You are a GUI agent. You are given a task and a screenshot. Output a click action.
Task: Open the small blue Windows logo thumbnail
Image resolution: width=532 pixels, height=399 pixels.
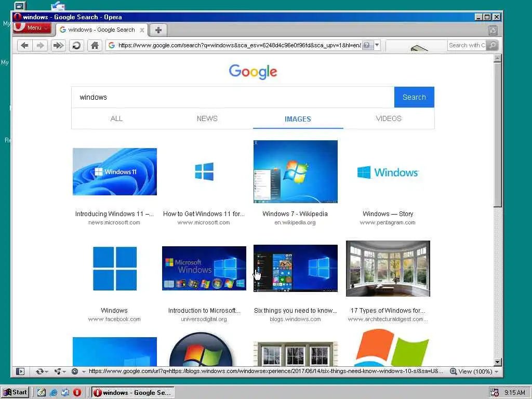coord(204,171)
